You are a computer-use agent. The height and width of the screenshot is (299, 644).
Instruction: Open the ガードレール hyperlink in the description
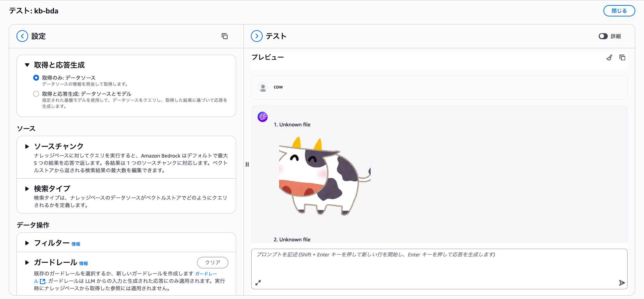click(206, 274)
